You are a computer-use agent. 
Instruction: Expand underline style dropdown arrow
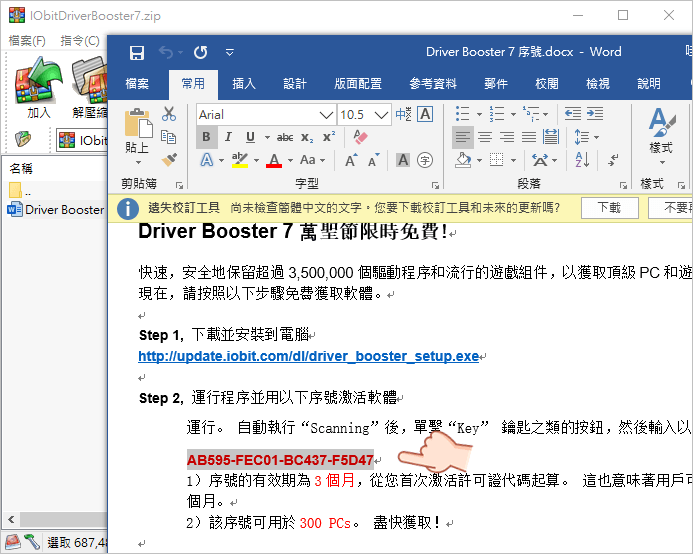tap(267, 138)
